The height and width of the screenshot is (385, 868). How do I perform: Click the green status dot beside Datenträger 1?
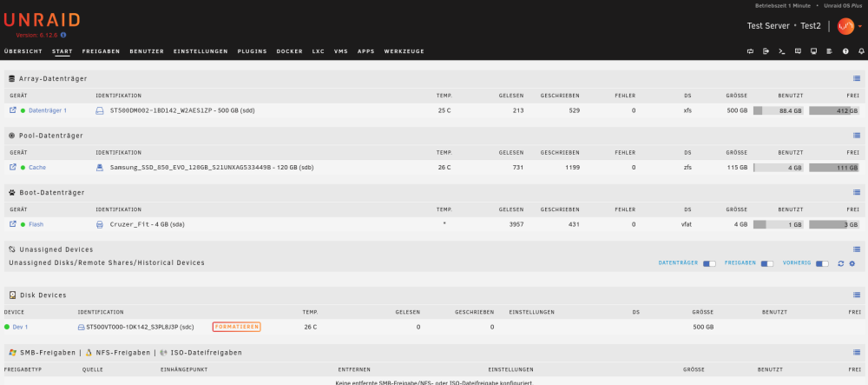click(23, 110)
